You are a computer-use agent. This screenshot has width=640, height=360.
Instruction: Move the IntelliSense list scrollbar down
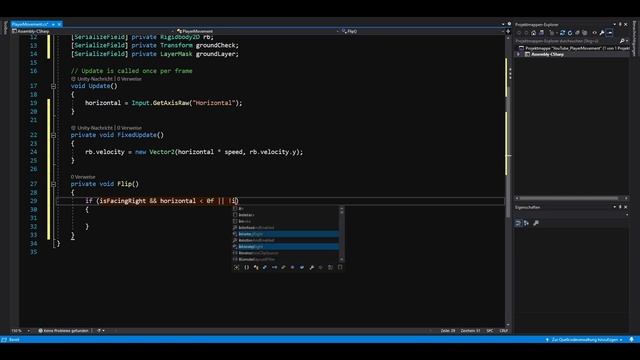coord(342,260)
